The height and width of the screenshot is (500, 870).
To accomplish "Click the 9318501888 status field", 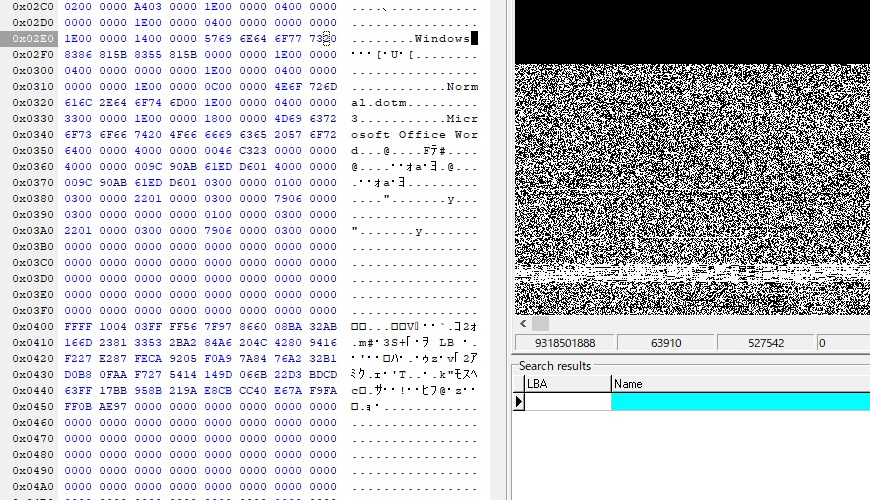I will (558, 343).
